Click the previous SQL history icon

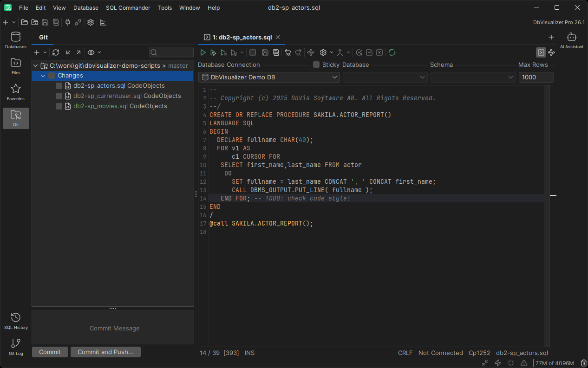[288, 52]
